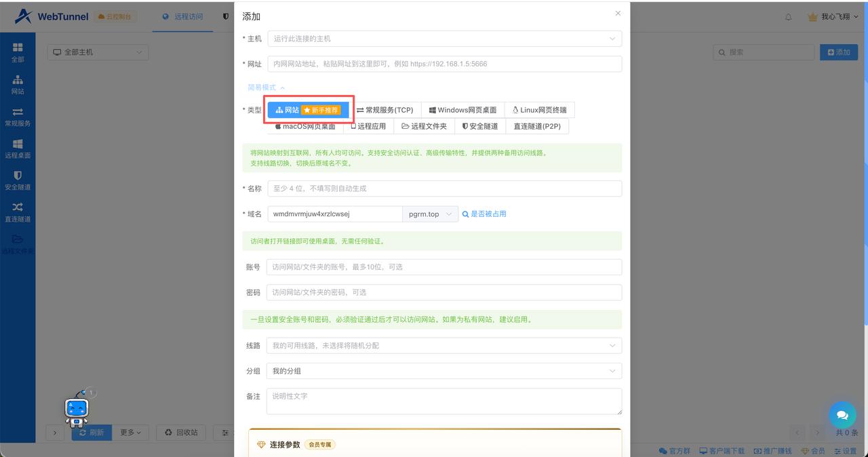Select macOS网页桌面 type
Screen dimensions: 868x457
(x=305, y=126)
